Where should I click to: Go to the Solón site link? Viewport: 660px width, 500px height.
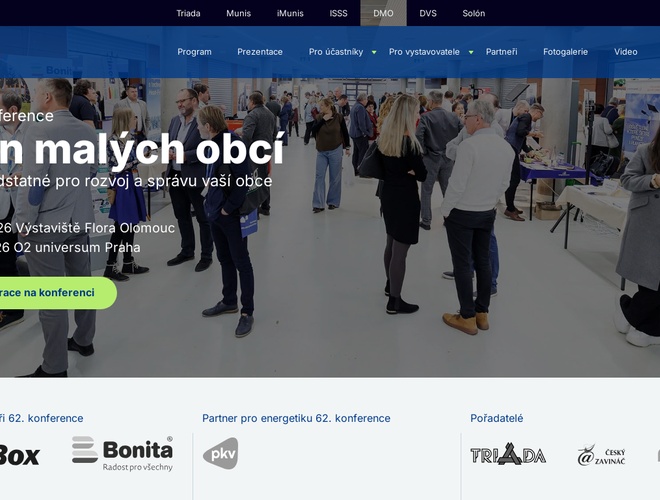(x=474, y=13)
